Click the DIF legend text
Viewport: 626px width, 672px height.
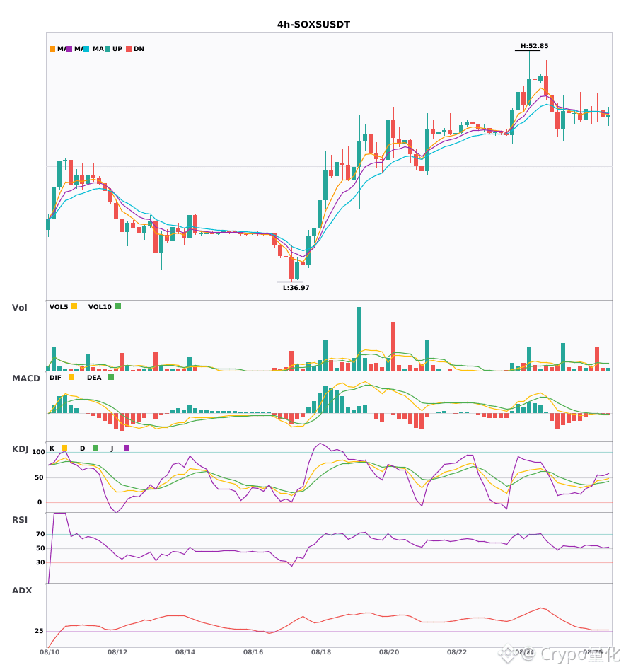click(55, 378)
